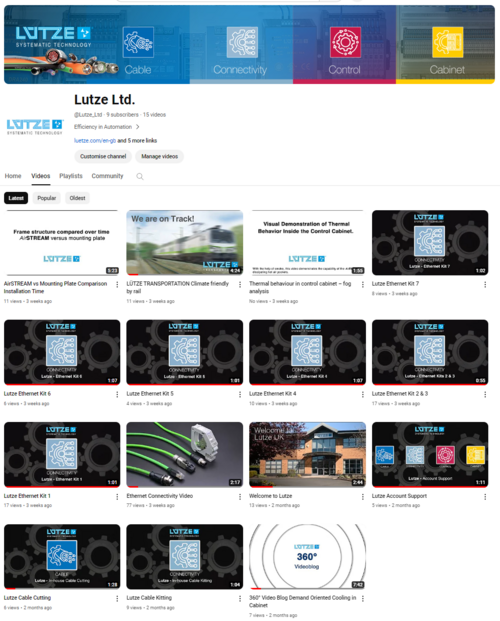Open the luetze.com/en-gb link

click(x=95, y=141)
